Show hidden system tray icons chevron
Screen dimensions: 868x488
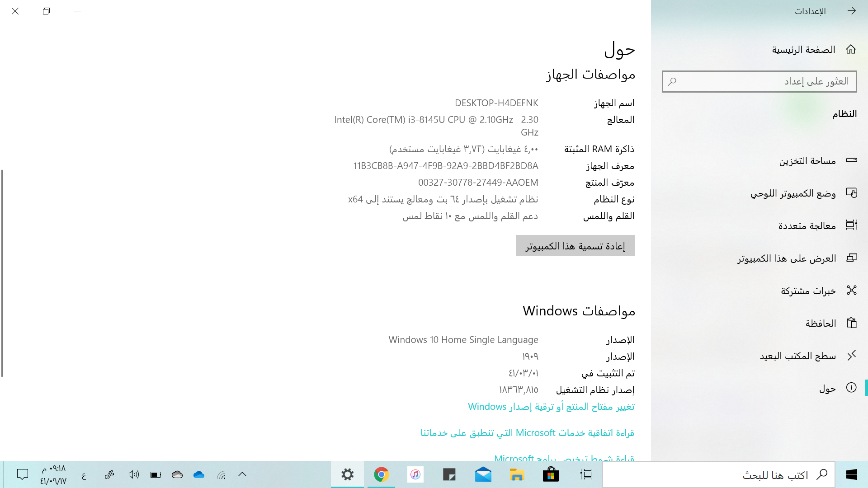tap(242, 474)
